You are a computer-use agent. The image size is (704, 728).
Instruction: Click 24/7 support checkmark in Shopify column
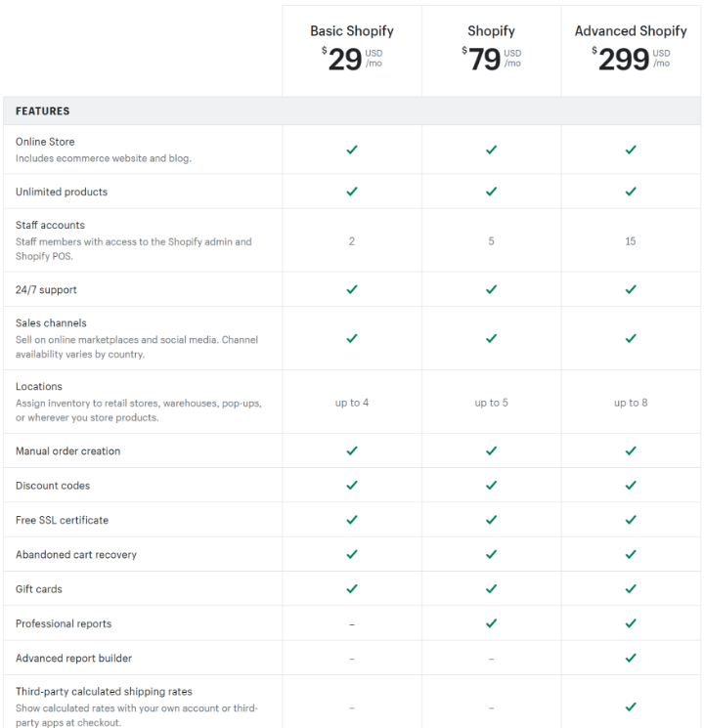point(491,289)
